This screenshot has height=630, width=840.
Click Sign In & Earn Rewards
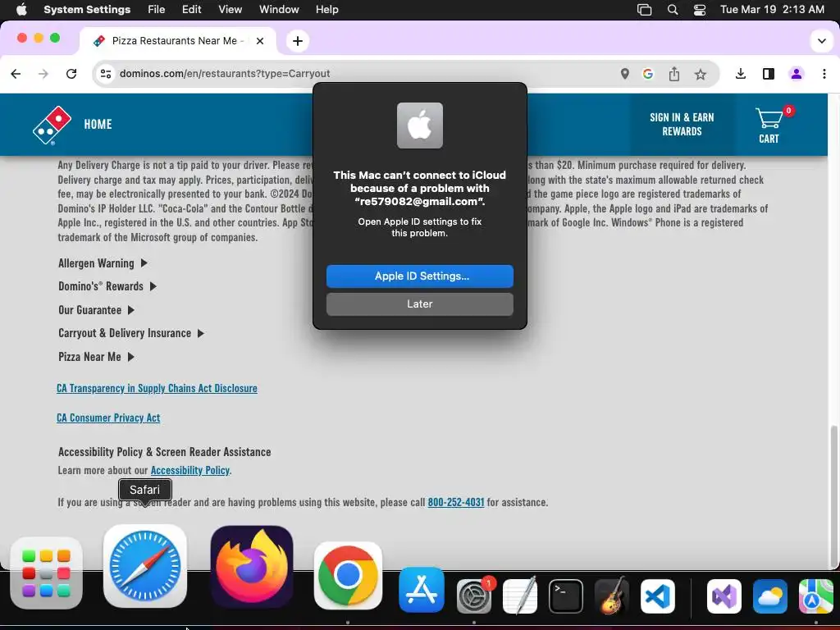coord(682,125)
